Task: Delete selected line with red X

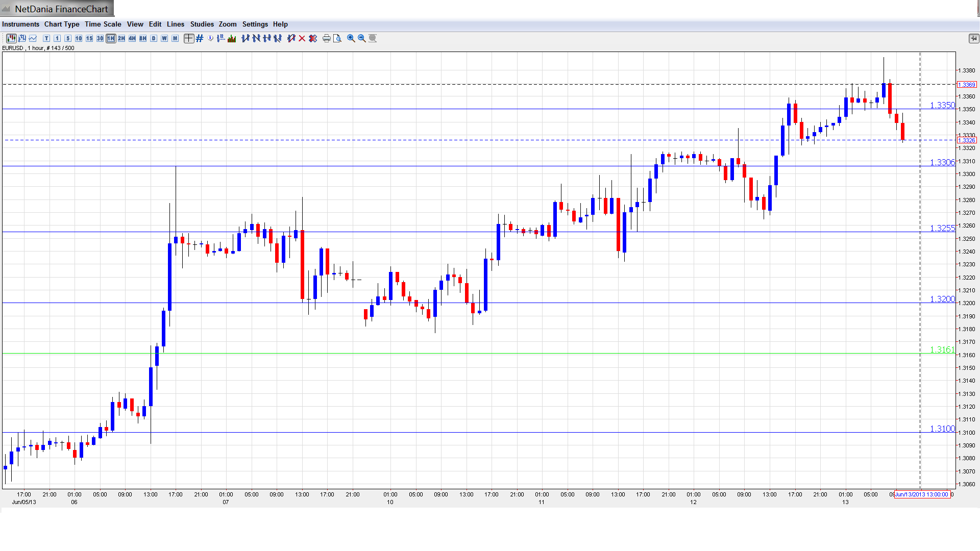Action: pos(302,38)
